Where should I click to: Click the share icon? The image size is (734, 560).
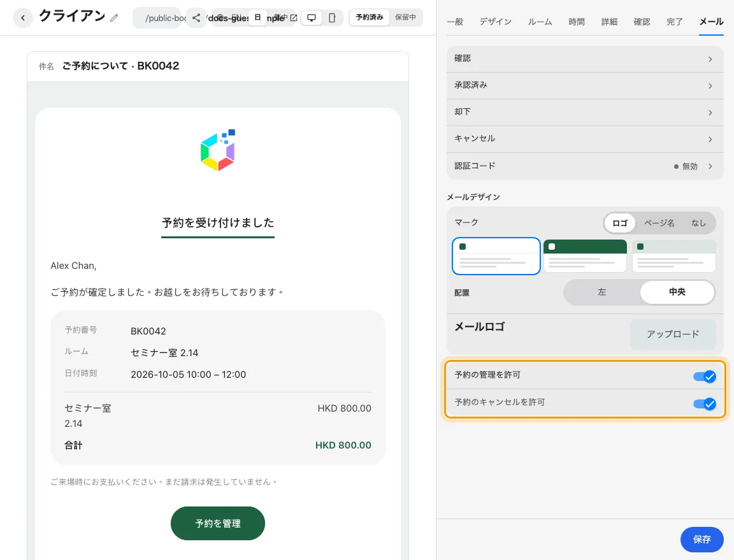pyautogui.click(x=196, y=18)
